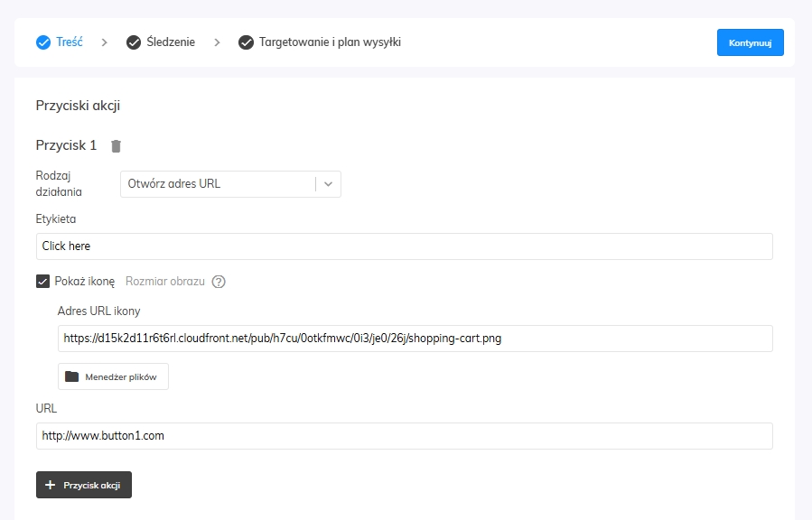Uncheck the Pokaż ikonę checkbox
Viewport: 812px width, 520px height.
pyautogui.click(x=42, y=281)
